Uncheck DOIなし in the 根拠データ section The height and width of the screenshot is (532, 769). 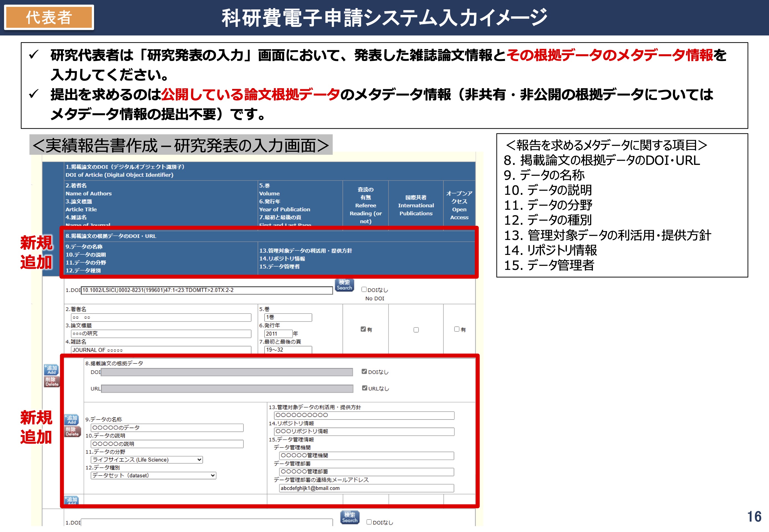click(x=364, y=371)
